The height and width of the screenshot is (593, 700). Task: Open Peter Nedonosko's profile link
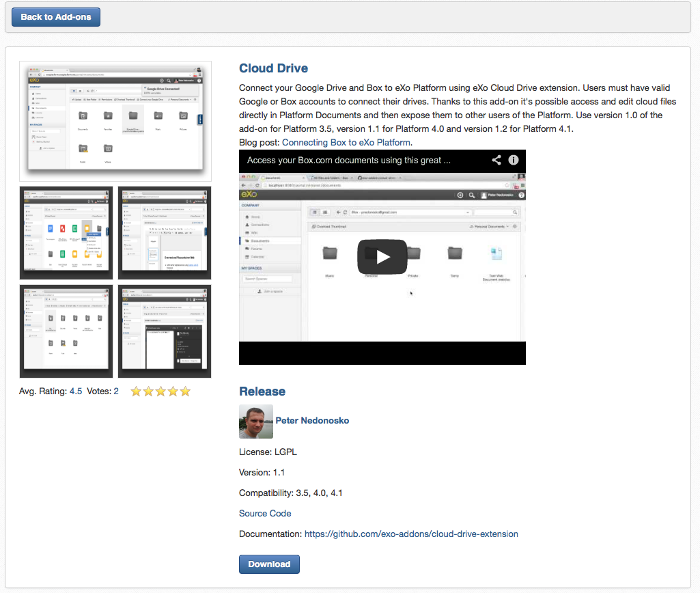click(x=312, y=421)
